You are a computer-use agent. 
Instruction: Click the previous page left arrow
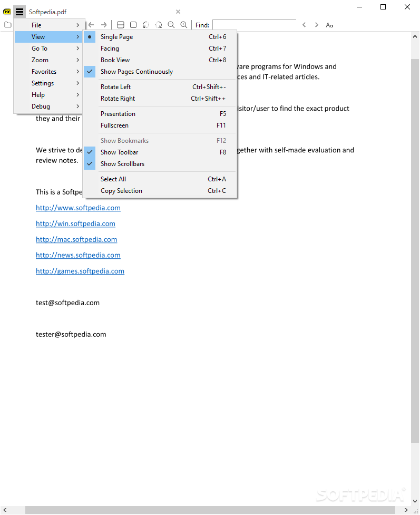91,25
